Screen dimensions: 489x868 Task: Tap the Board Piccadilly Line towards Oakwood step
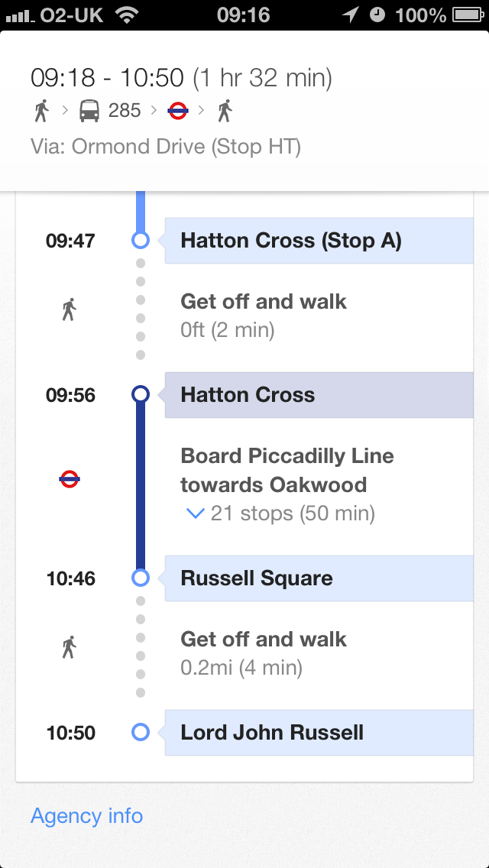point(287,471)
